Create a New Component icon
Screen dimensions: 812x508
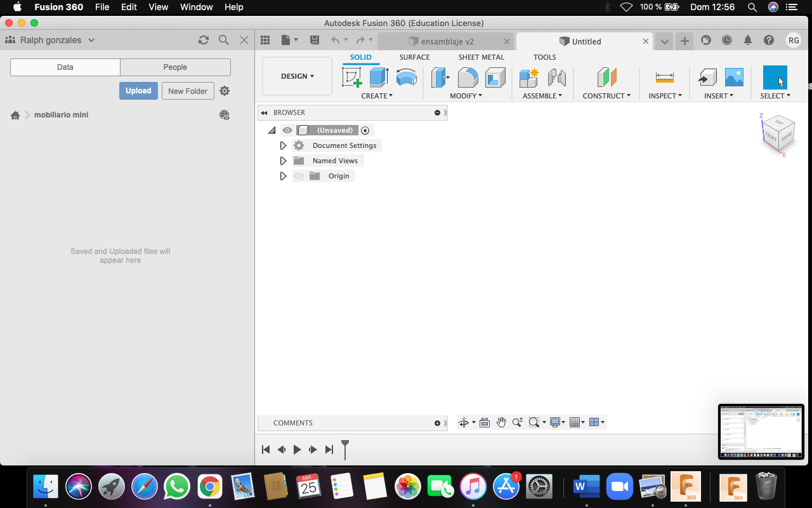coord(528,77)
